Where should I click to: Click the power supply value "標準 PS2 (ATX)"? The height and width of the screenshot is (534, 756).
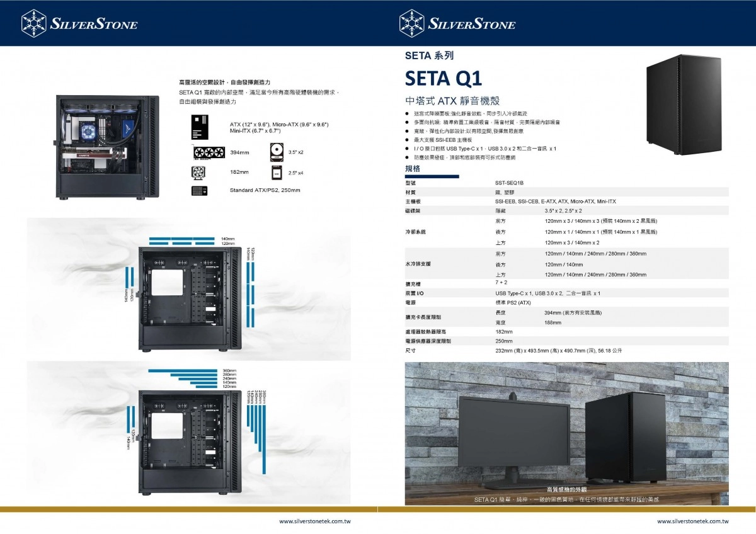[513, 303]
